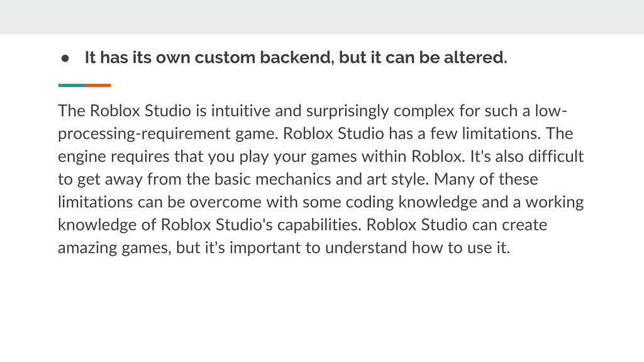The image size is (644, 362).
Task: Click the orange segment of the divider line
Action: tap(98, 85)
